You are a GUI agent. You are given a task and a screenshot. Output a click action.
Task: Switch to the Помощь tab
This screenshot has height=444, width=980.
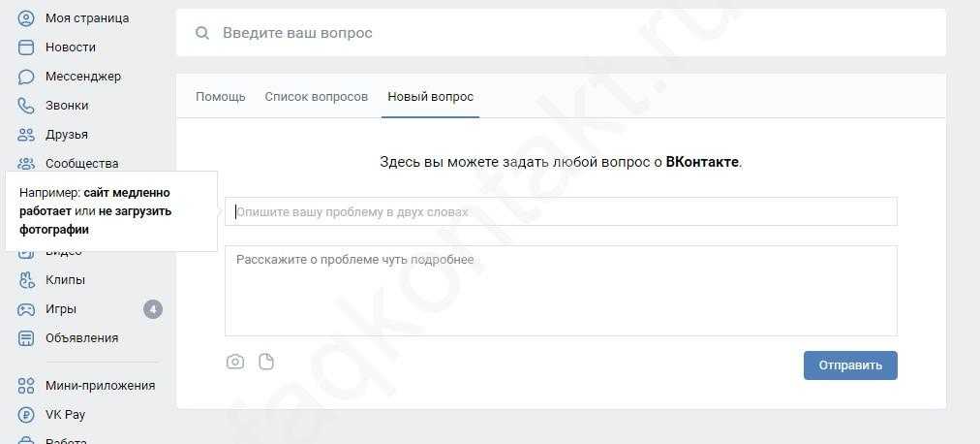[x=221, y=97]
